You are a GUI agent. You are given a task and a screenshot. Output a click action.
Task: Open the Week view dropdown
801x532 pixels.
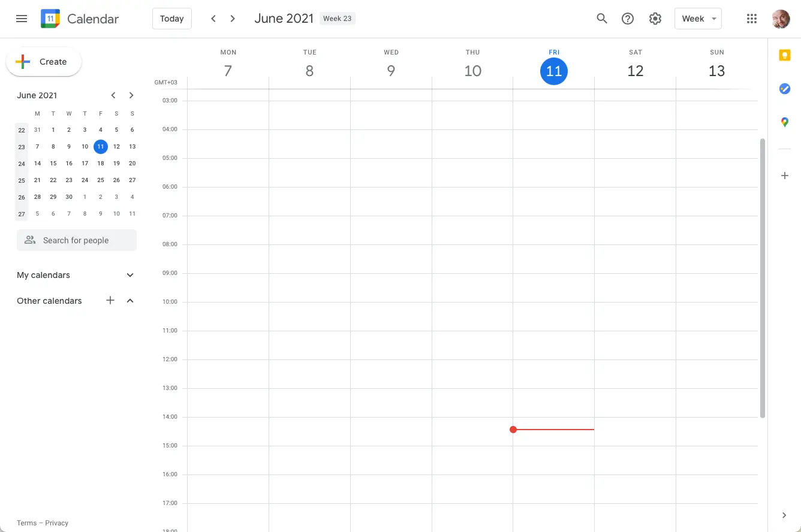(x=698, y=19)
